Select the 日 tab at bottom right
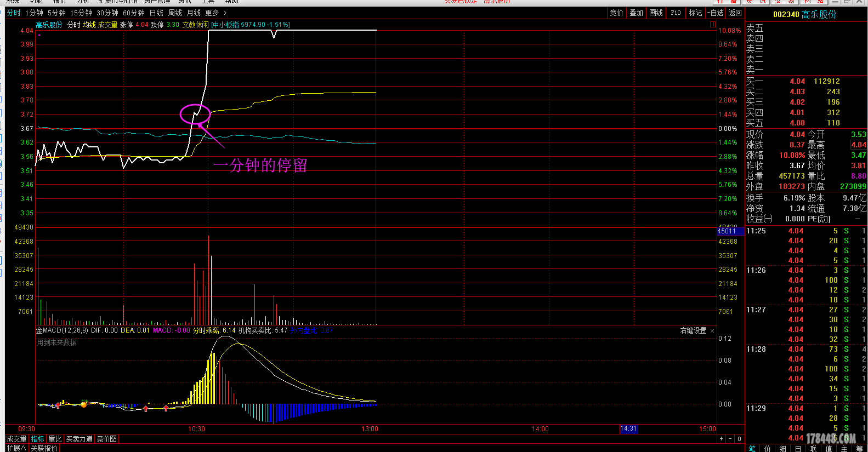The height and width of the screenshot is (452, 868). [798, 449]
